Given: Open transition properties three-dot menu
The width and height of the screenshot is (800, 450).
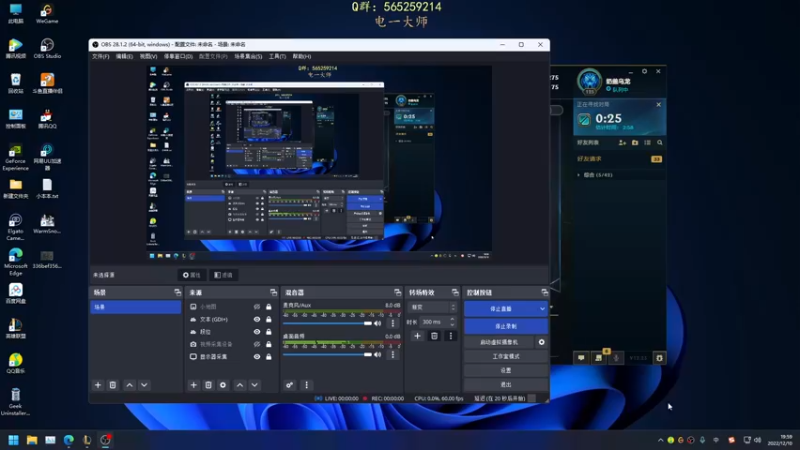Looking at the screenshot, I should (451, 336).
